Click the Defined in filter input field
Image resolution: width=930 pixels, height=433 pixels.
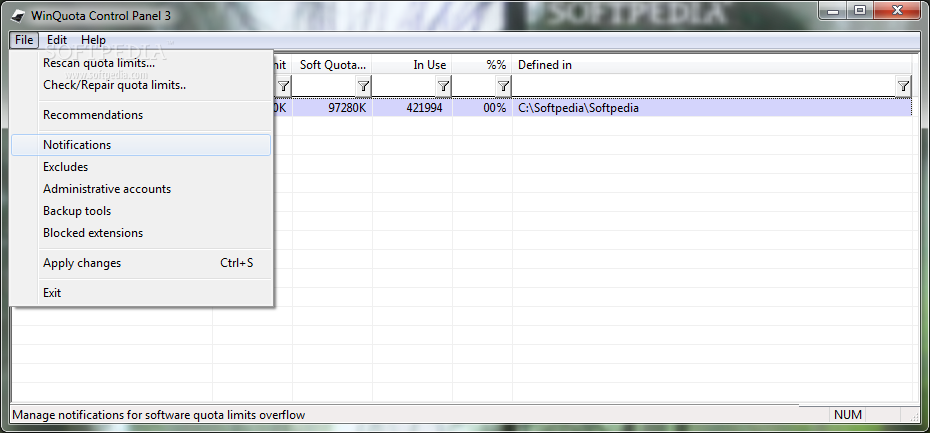(704, 87)
